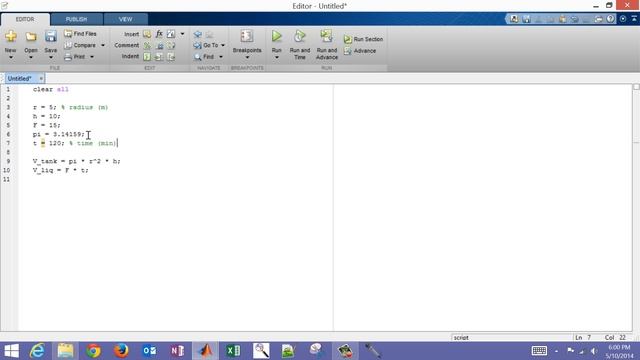The image size is (640, 360).
Task: Switch to the EDITOR ribbon tab
Action: point(25,19)
